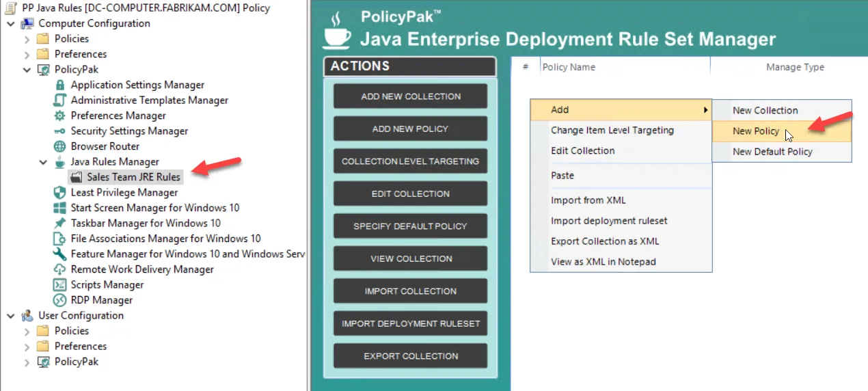Image resolution: width=868 pixels, height=391 pixels.
Task: Click the Preferences folder icon under User Configuration
Action: click(x=43, y=346)
